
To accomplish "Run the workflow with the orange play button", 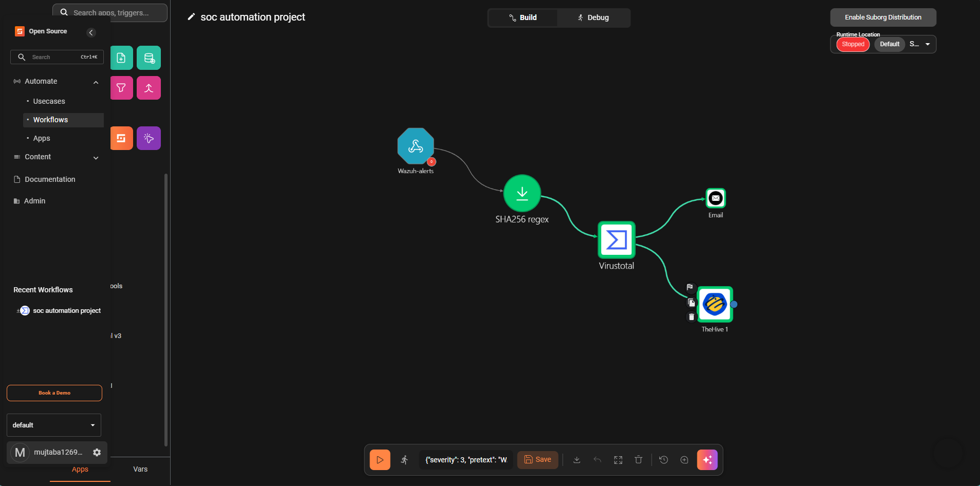I will (x=380, y=460).
